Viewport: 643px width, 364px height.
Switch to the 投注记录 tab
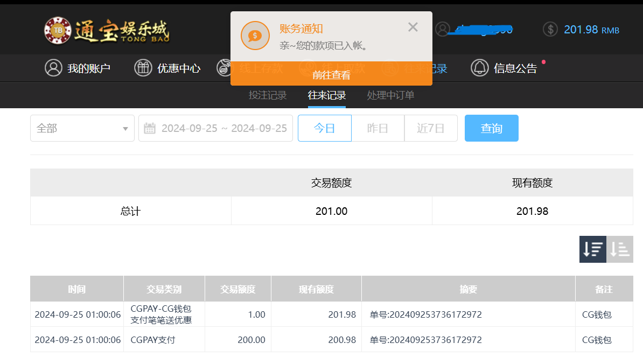(x=268, y=95)
